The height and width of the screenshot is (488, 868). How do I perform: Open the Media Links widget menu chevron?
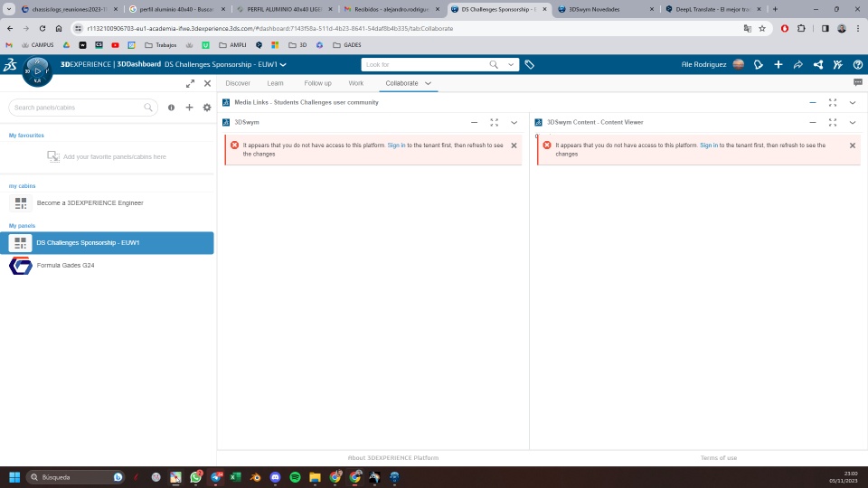[853, 102]
